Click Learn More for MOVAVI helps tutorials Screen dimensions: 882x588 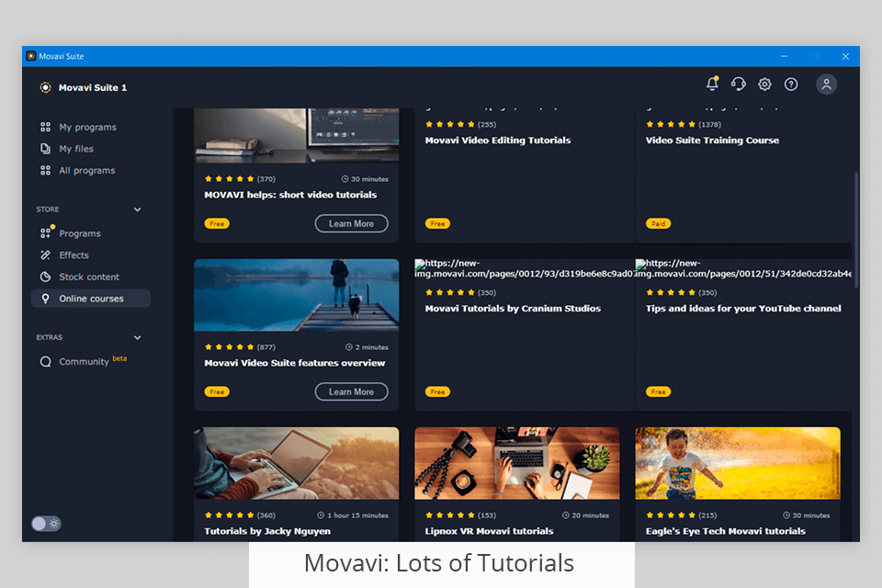pos(352,223)
